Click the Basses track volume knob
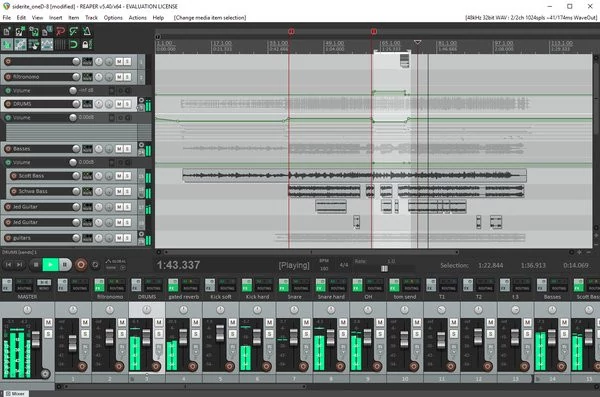600x397 pixels. [x=76, y=149]
